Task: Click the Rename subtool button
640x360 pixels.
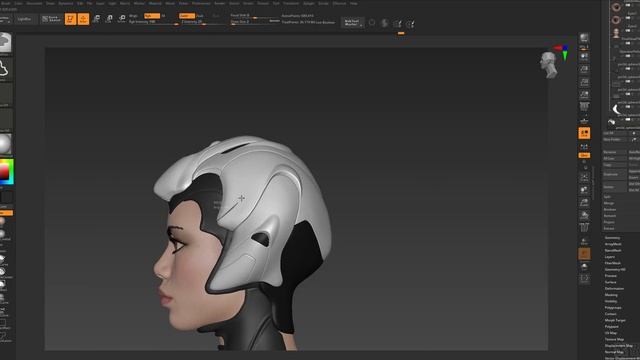Action: [x=614, y=152]
